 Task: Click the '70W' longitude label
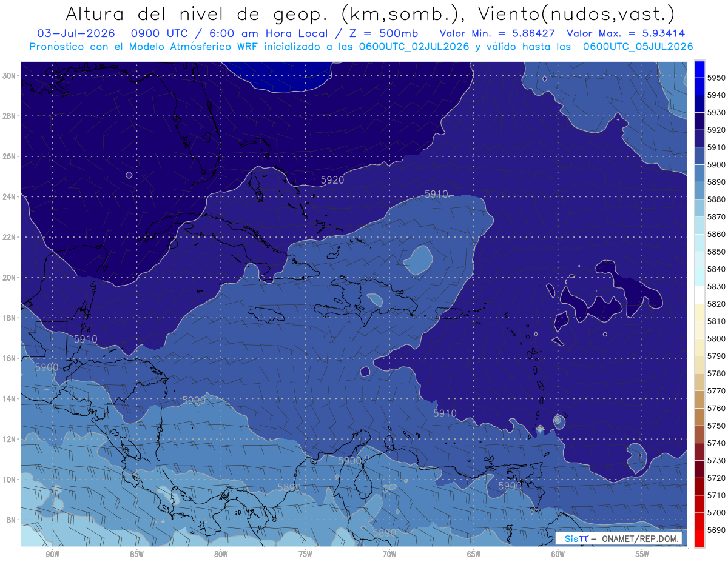click(x=389, y=554)
